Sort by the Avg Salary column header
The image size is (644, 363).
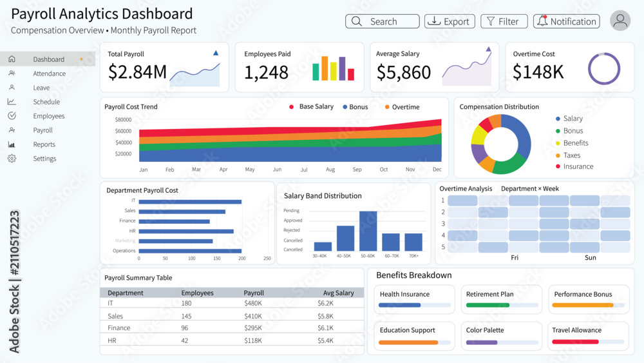338,293
